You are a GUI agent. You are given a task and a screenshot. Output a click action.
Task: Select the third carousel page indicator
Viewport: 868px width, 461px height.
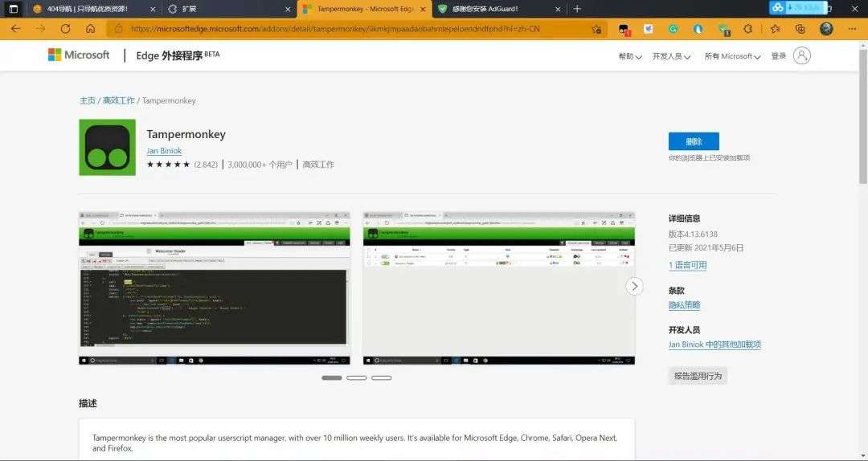(x=382, y=378)
